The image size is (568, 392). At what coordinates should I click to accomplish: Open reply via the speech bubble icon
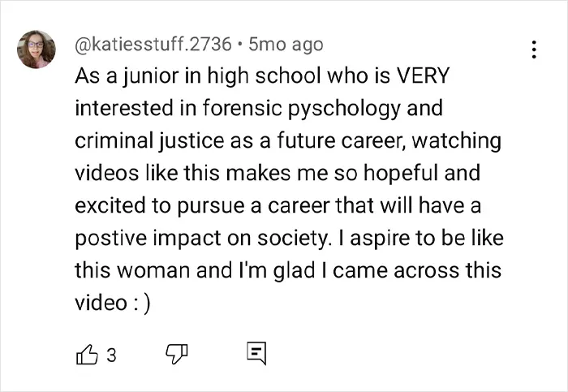256,353
